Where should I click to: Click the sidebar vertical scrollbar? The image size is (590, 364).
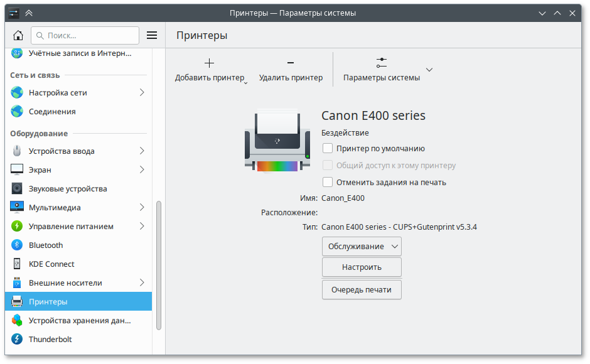(159, 264)
